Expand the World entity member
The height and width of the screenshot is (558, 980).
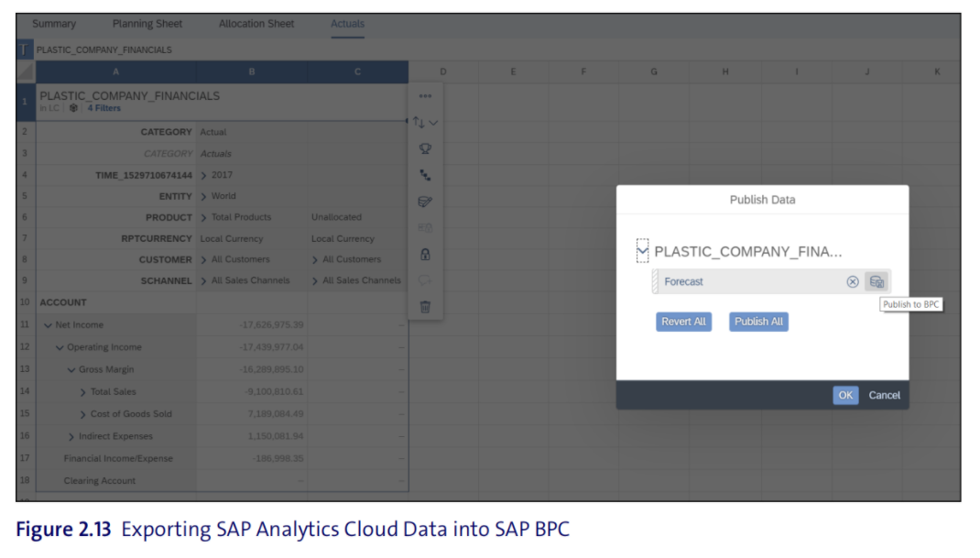coord(203,197)
